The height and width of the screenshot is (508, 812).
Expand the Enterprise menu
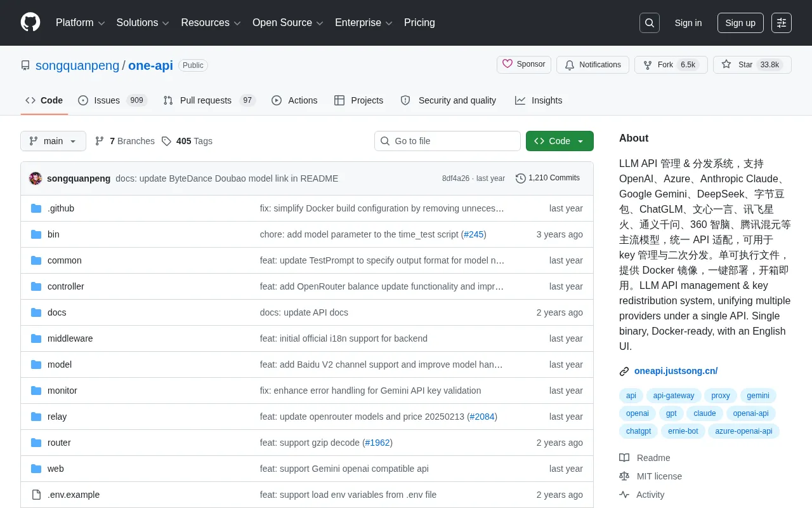tap(363, 23)
